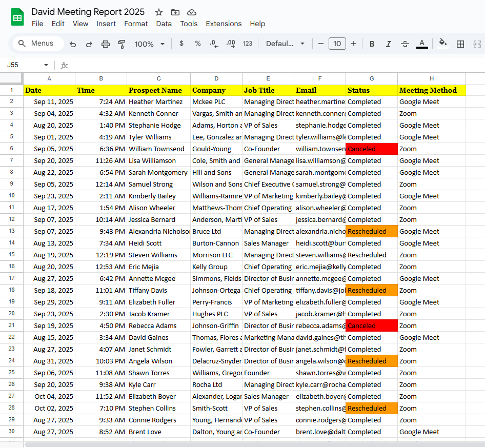The width and height of the screenshot is (485, 448).
Task: Click the move to folder icon
Action: [175, 12]
